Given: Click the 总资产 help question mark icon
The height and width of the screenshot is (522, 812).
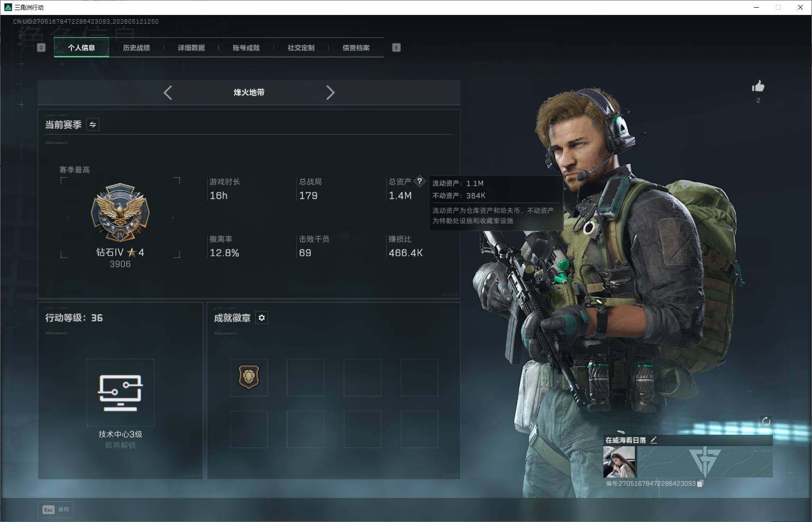Looking at the screenshot, I should pyautogui.click(x=420, y=181).
